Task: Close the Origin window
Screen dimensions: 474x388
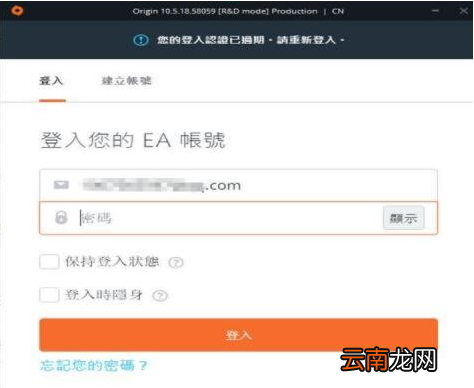Action: pyautogui.click(x=463, y=11)
